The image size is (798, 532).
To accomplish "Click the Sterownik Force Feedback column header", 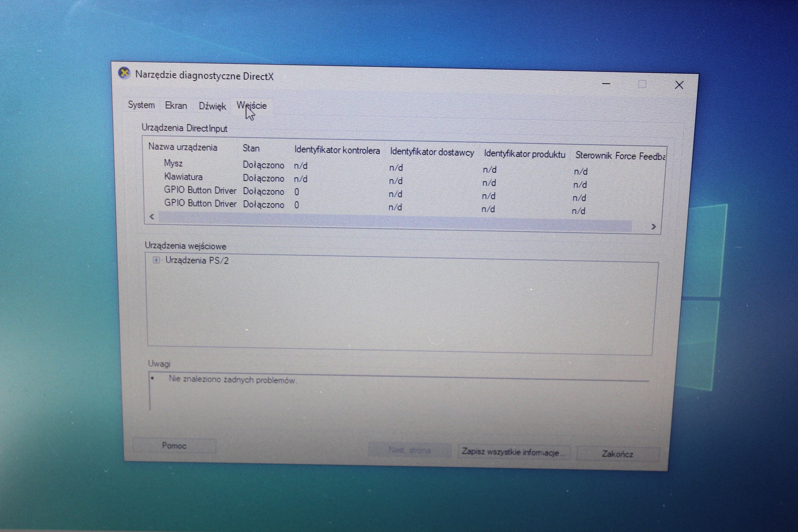I will click(x=620, y=156).
